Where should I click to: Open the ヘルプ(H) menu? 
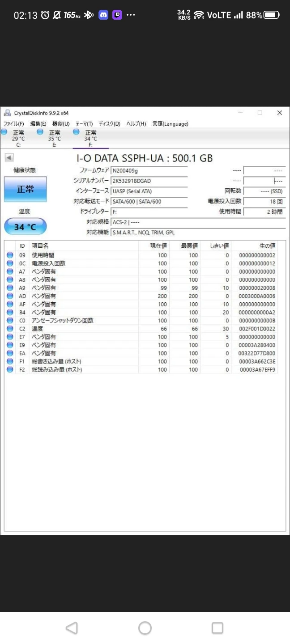click(x=136, y=124)
